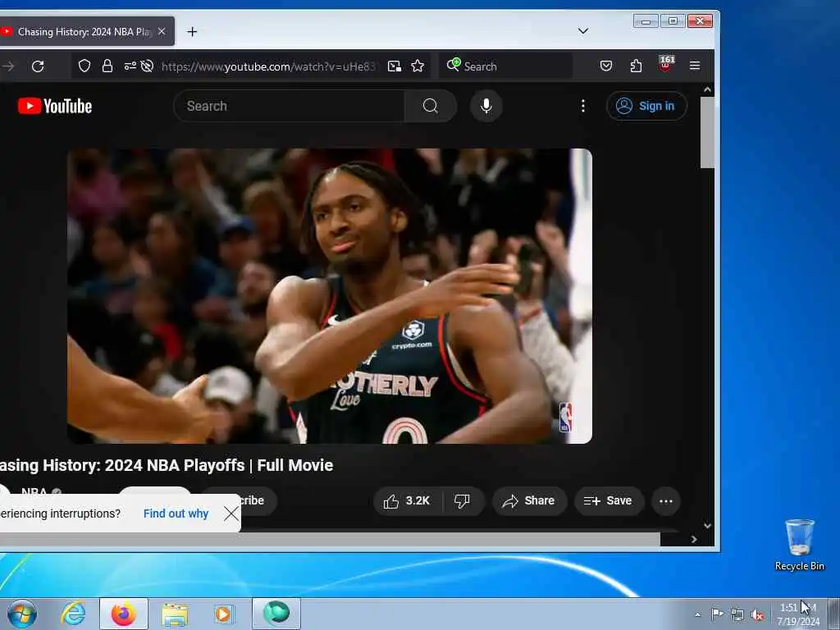Open Windows Media Player from taskbar
The width and height of the screenshot is (840, 630).
tap(223, 614)
